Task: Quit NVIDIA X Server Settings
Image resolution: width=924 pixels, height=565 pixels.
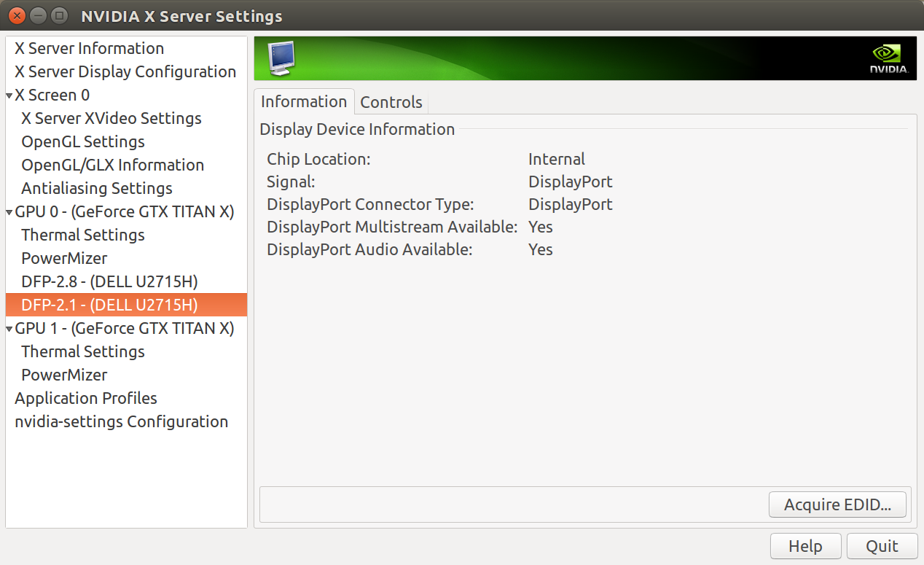Action: 882,546
